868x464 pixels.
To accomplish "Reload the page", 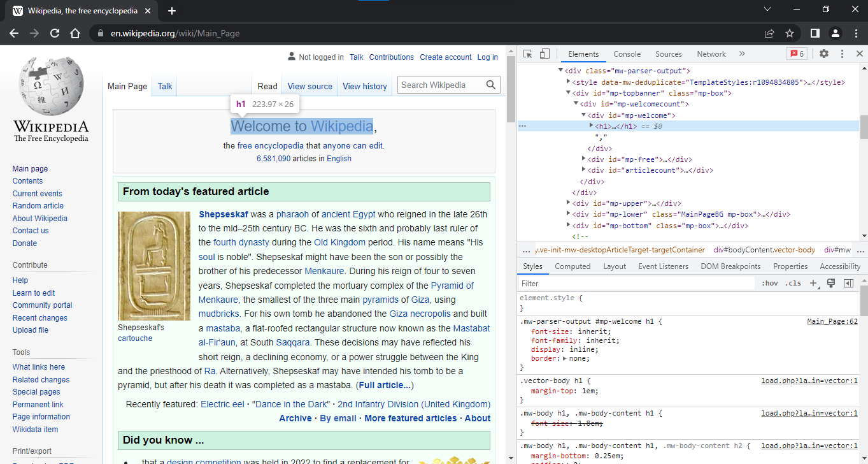I will click(x=54, y=33).
